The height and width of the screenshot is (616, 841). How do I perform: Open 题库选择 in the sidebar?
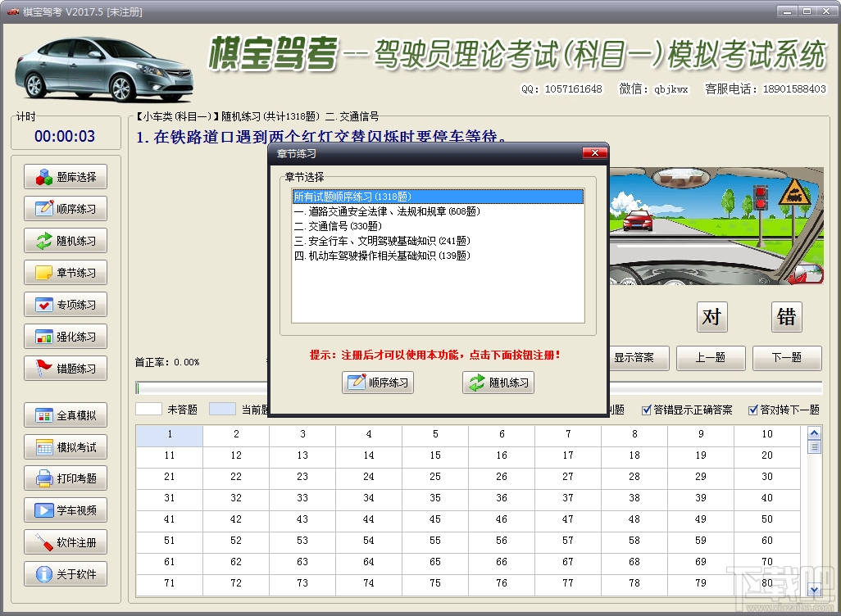[x=66, y=177]
